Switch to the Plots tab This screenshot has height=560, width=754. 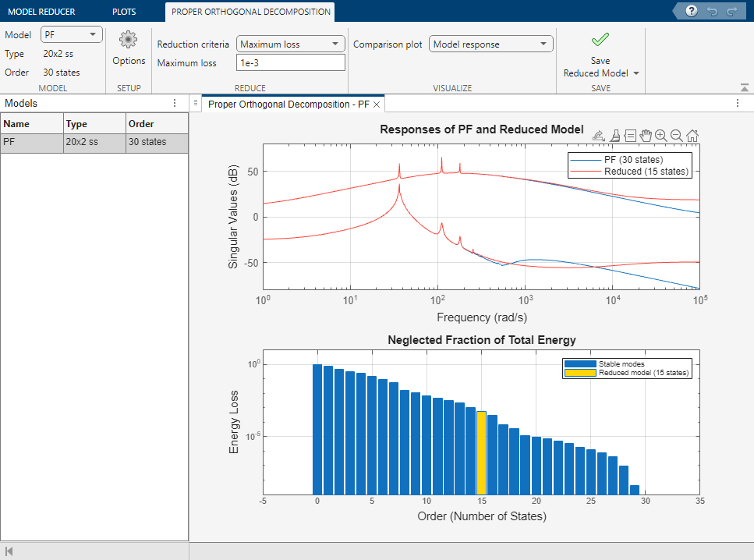(124, 12)
